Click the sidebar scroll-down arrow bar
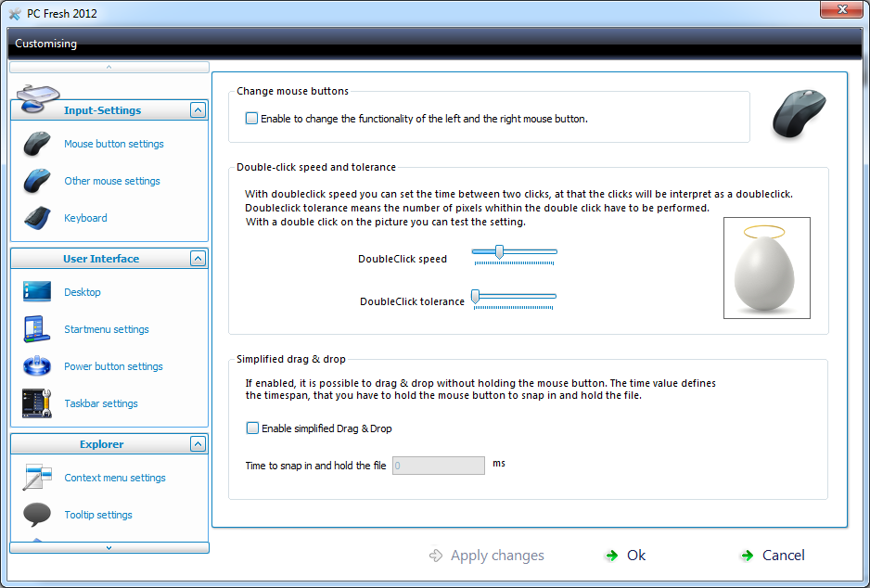The width and height of the screenshot is (870, 588). coord(109,547)
